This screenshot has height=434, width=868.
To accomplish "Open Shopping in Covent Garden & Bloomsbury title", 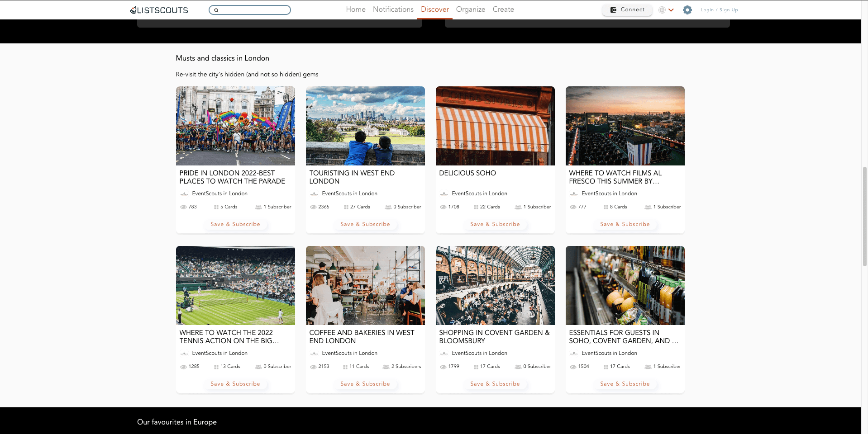I will pos(494,336).
